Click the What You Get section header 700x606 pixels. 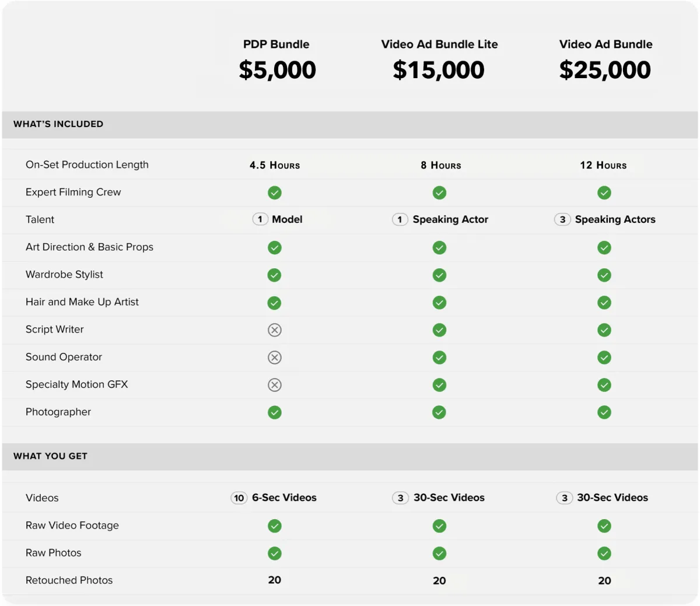[50, 456]
